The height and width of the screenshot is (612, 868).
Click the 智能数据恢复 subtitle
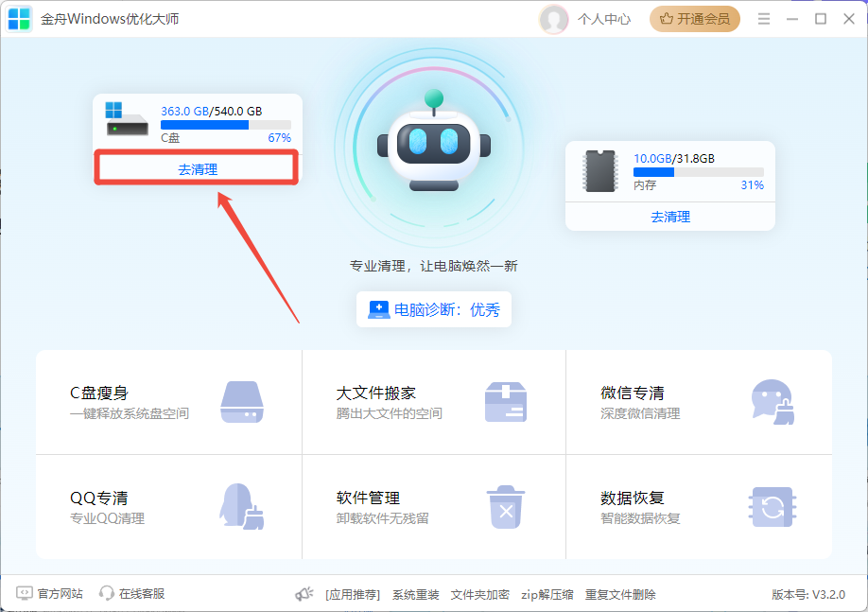pyautogui.click(x=640, y=519)
